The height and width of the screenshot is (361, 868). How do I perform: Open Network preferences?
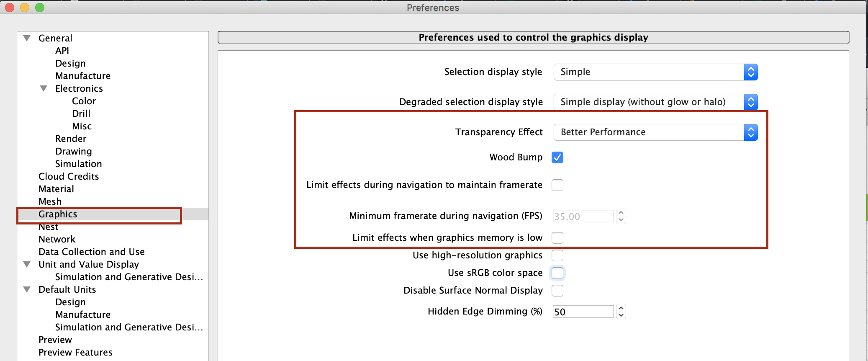point(57,239)
